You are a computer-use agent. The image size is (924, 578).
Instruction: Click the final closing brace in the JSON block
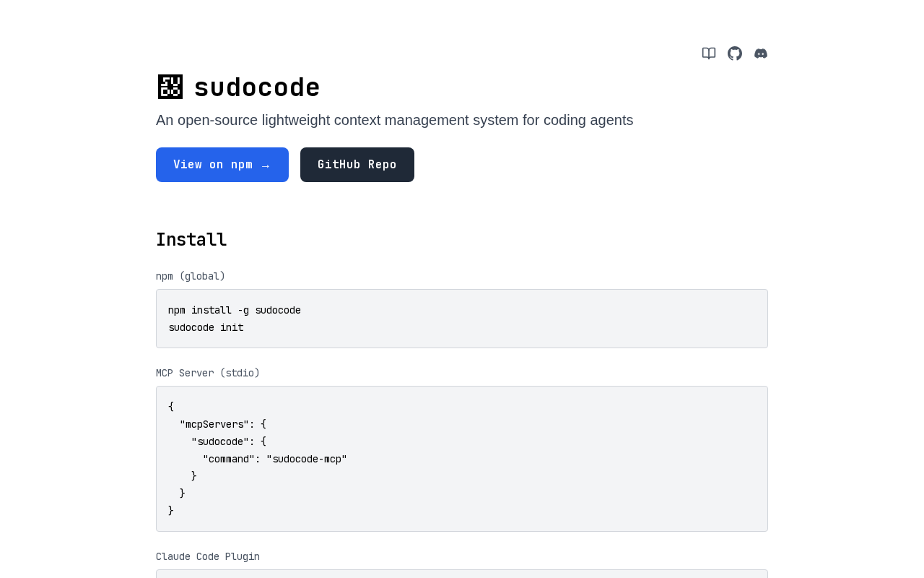click(171, 511)
